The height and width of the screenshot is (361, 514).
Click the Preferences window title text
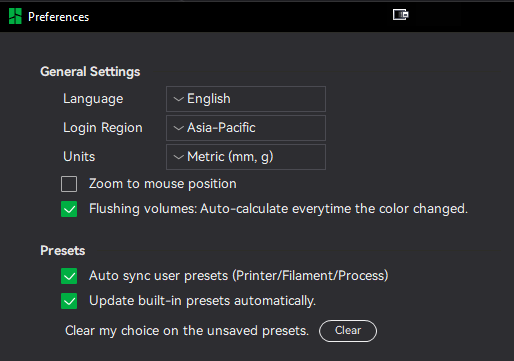click(58, 17)
